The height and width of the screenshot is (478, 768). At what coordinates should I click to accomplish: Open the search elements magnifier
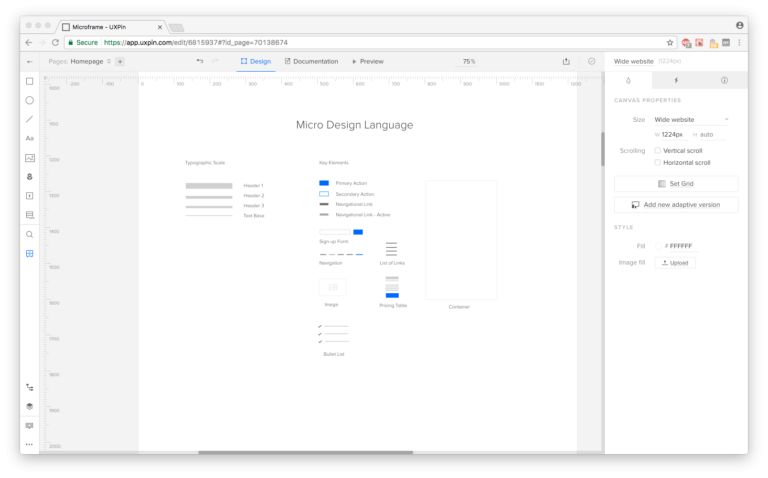point(29,234)
